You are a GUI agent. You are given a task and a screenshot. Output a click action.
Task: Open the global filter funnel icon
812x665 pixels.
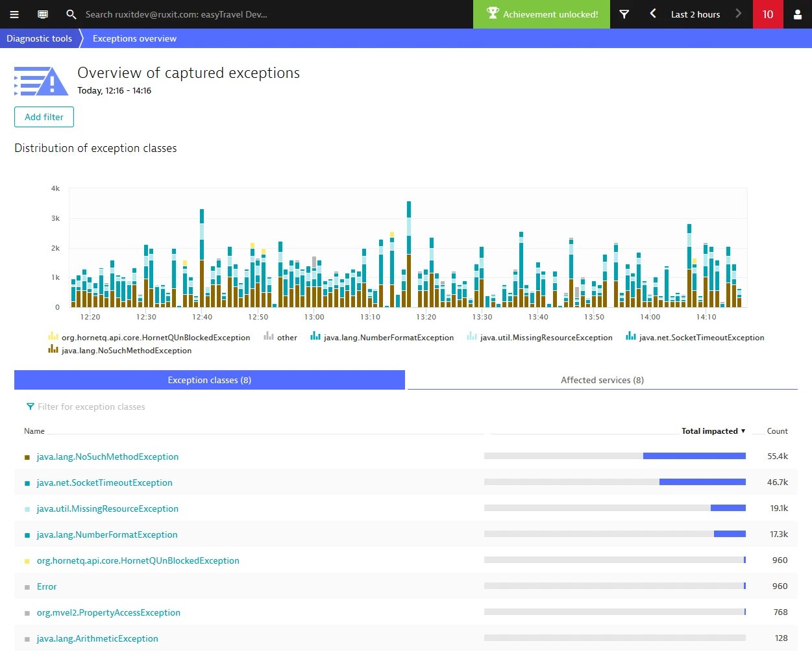click(624, 14)
